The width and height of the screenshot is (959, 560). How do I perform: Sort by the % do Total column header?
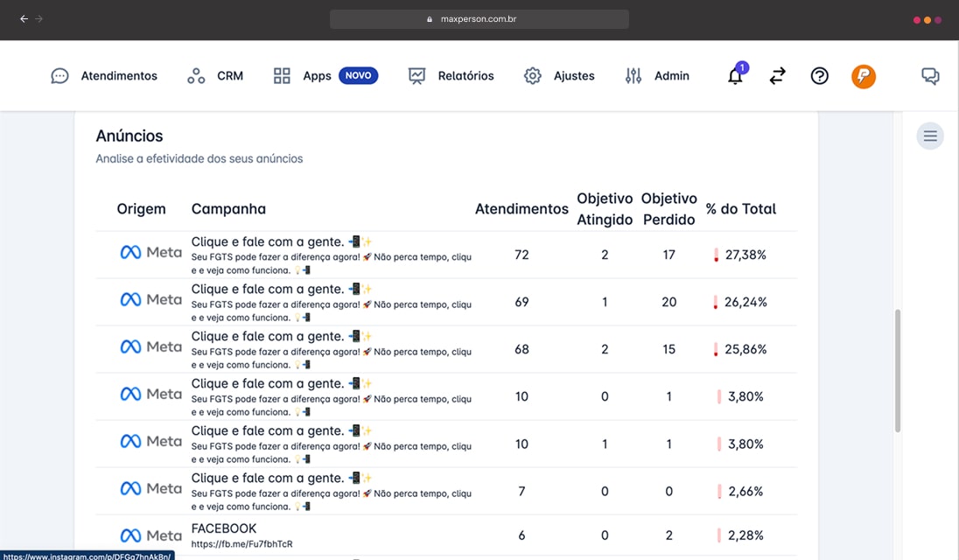click(740, 209)
